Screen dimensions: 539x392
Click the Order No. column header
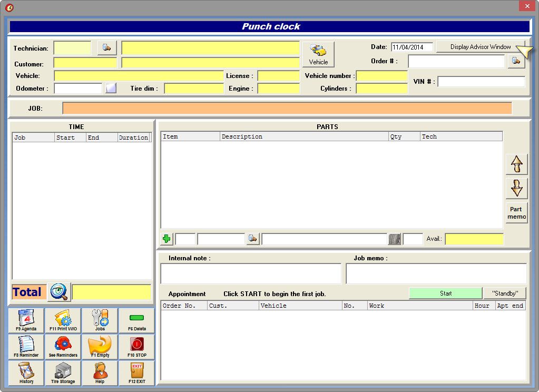pos(184,306)
